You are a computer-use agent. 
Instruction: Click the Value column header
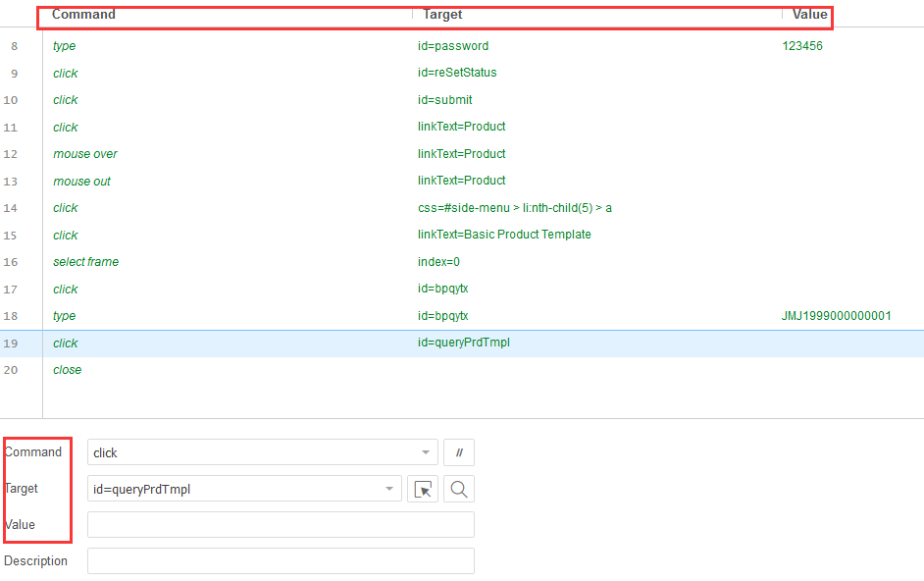pyautogui.click(x=809, y=14)
